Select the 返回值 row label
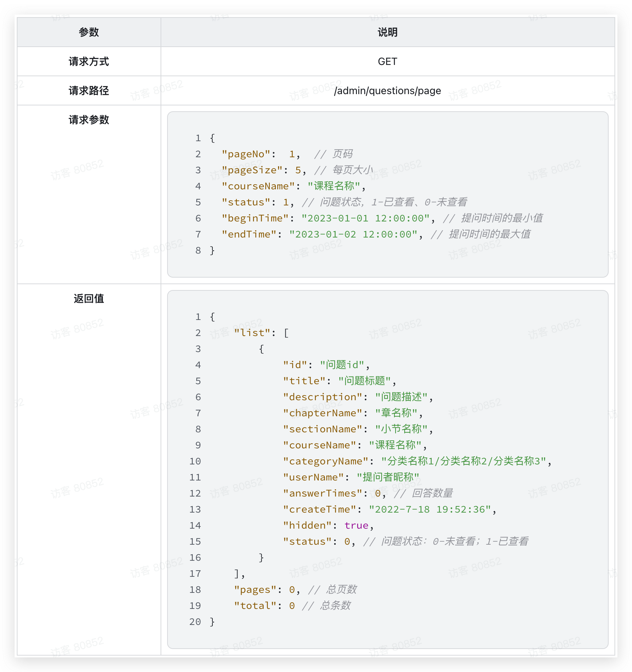 pos(89,298)
